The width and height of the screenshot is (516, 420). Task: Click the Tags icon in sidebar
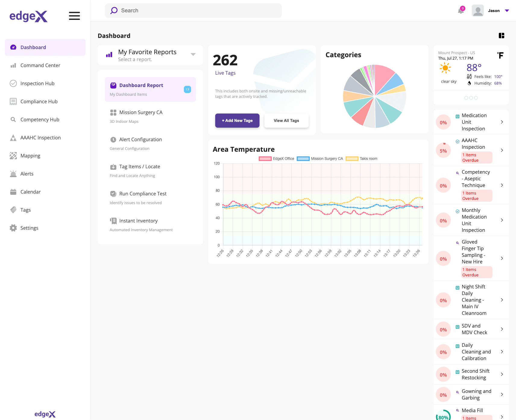click(13, 210)
